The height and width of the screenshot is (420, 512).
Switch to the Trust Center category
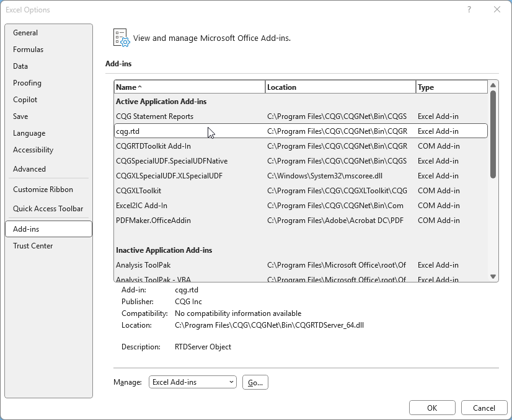[x=33, y=246]
